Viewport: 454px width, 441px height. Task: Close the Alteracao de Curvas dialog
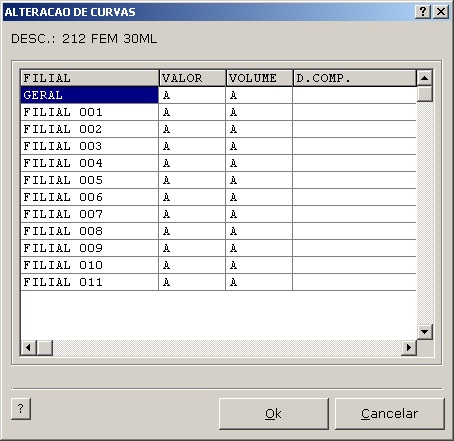[x=441, y=12]
